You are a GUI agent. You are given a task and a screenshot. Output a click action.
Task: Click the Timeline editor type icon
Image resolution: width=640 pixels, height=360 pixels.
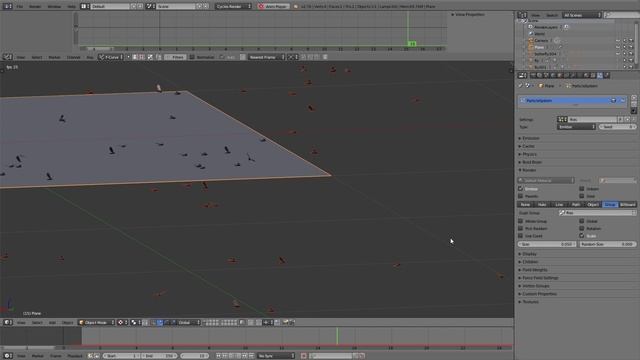point(7,356)
